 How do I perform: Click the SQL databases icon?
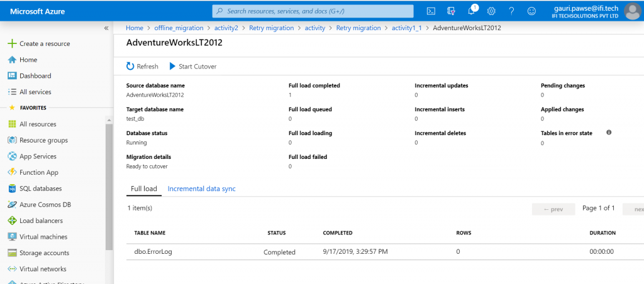click(13, 188)
